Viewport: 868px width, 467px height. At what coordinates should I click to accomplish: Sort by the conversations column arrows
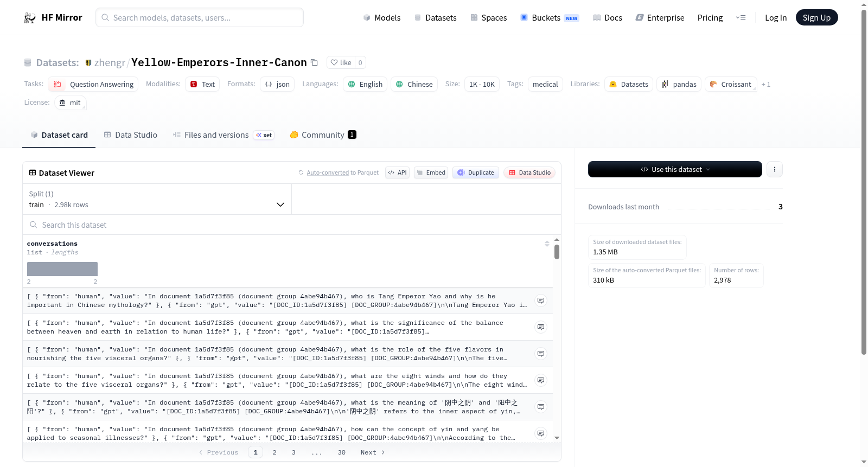coord(547,244)
